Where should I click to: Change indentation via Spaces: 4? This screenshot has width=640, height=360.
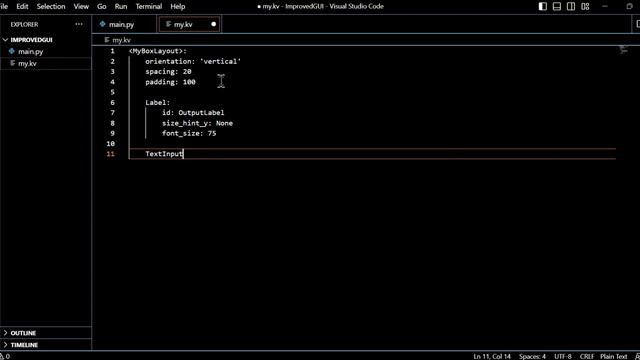click(x=532, y=356)
